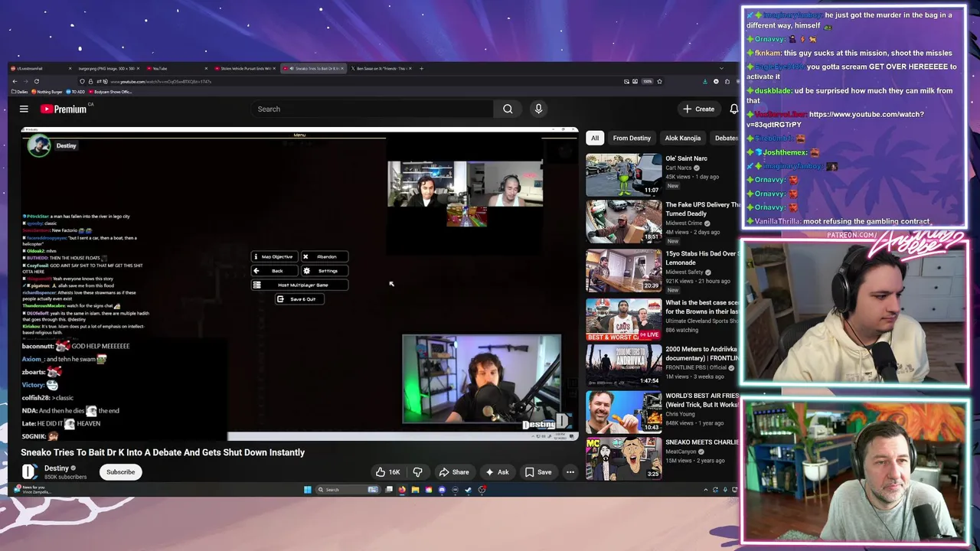Go back in the browser
This screenshot has height=551, width=980.
pyautogui.click(x=13, y=81)
